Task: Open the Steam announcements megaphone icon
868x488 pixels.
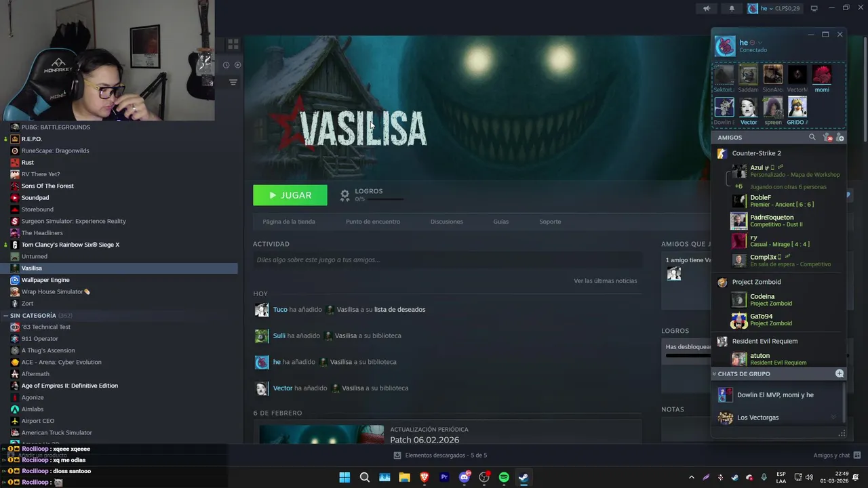Action: tap(707, 9)
